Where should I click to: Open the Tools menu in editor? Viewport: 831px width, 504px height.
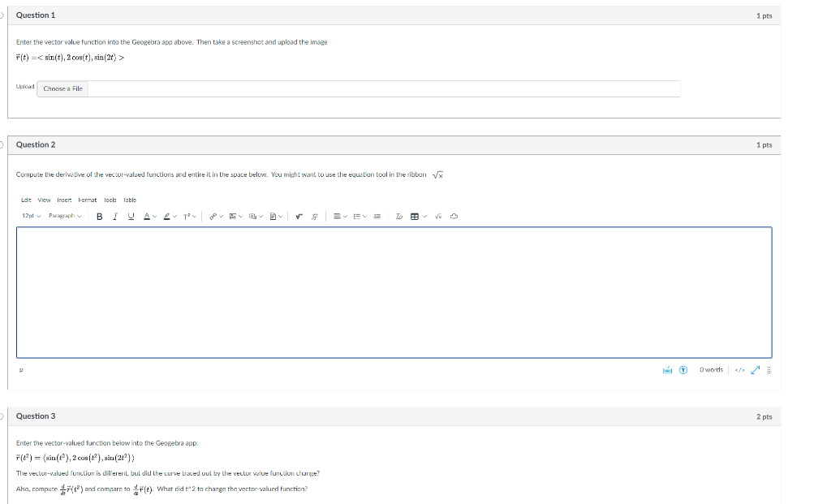pos(110,200)
